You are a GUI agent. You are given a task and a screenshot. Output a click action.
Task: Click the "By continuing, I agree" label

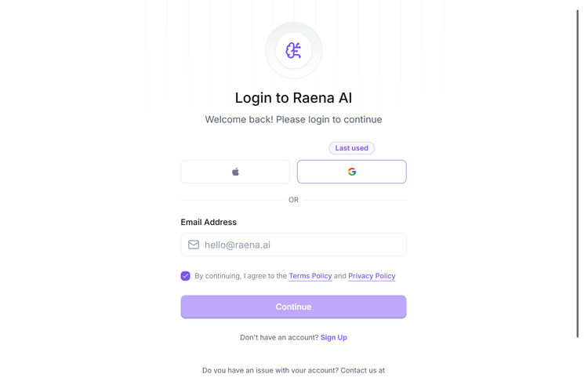(x=240, y=276)
